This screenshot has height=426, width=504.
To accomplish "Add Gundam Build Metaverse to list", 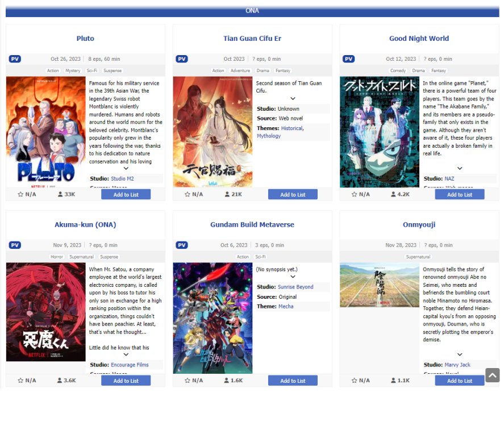I will coord(293,381).
